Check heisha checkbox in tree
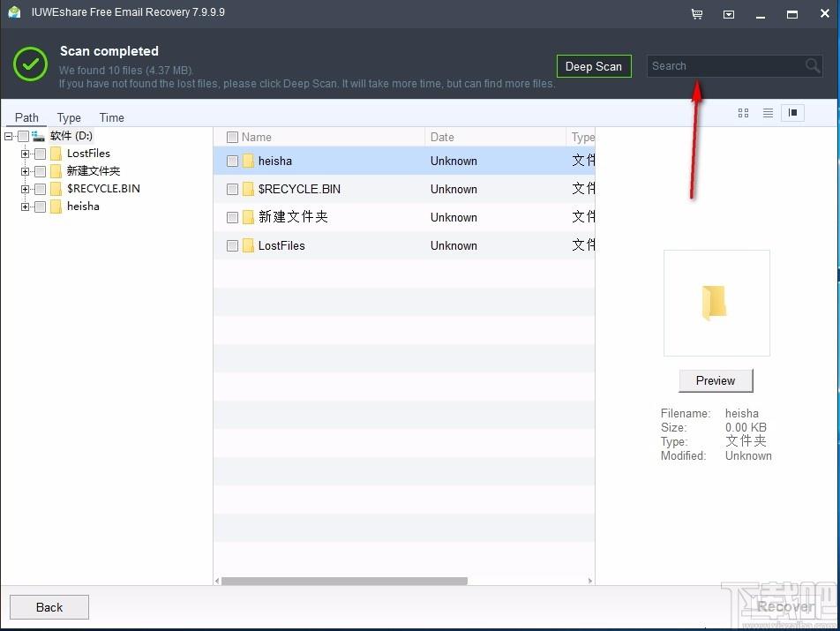Image resolution: width=840 pixels, height=631 pixels. tap(41, 207)
